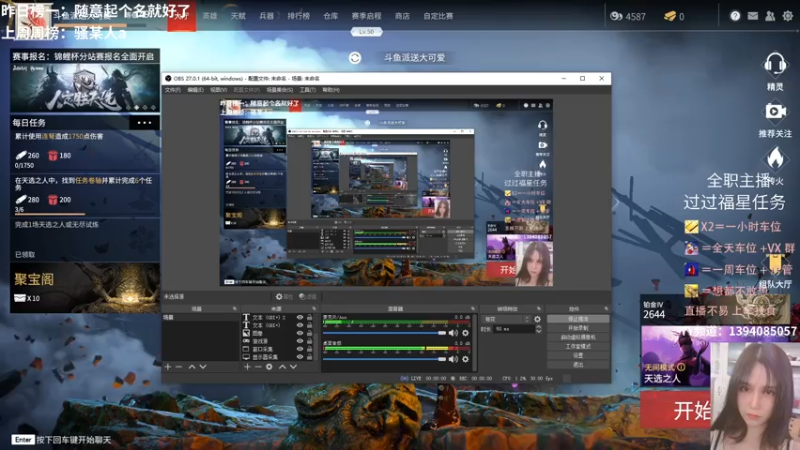800x450 pixels.
Task: Adjust the 麦克风/Aux volume slider
Action: (x=385, y=333)
